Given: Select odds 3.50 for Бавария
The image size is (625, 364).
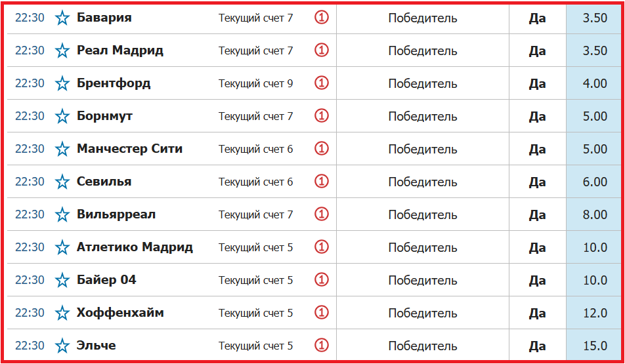Looking at the screenshot, I should (x=595, y=18).
